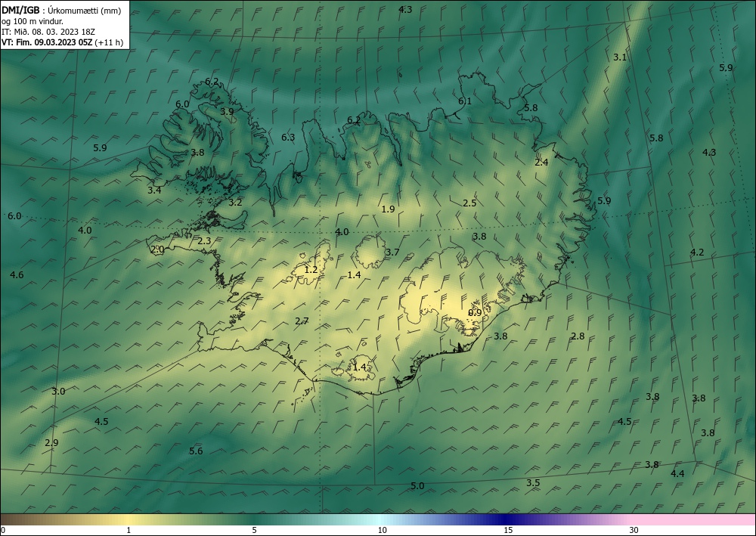Image resolution: width=756 pixels, height=536 pixels.
Task: Click the colour scale label 0
Action: [x=3, y=531]
